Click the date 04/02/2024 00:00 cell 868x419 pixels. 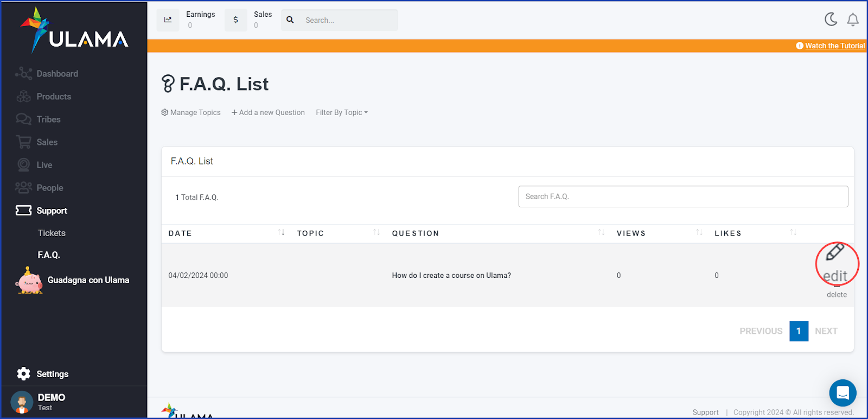[198, 276]
